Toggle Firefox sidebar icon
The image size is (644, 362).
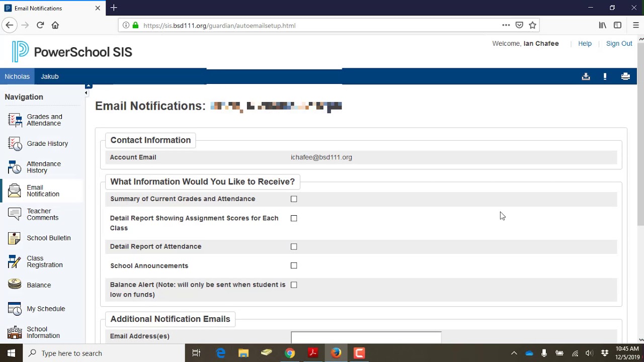617,25
